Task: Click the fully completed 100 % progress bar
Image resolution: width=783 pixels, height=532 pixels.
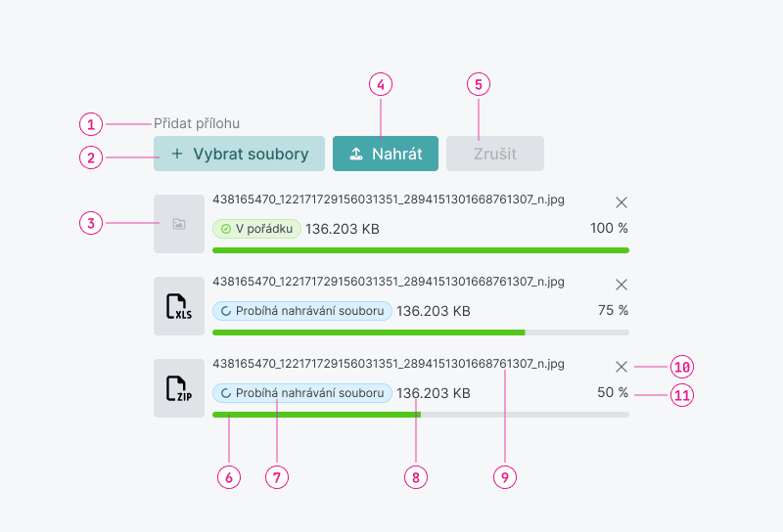Action: click(421, 250)
